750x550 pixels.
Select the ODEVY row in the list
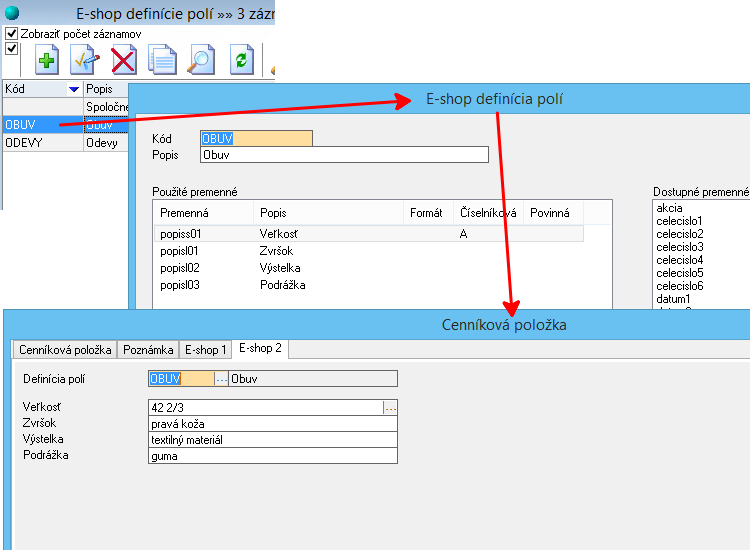40,143
